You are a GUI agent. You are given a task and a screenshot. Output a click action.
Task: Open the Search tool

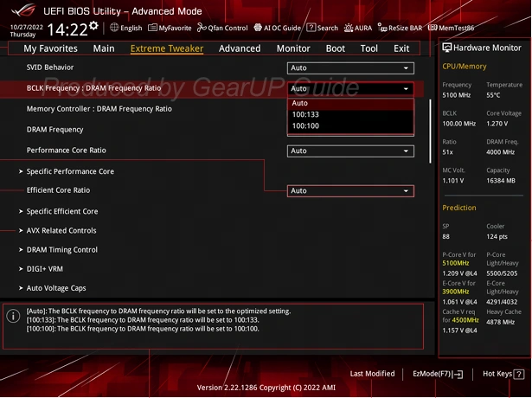pos(322,28)
